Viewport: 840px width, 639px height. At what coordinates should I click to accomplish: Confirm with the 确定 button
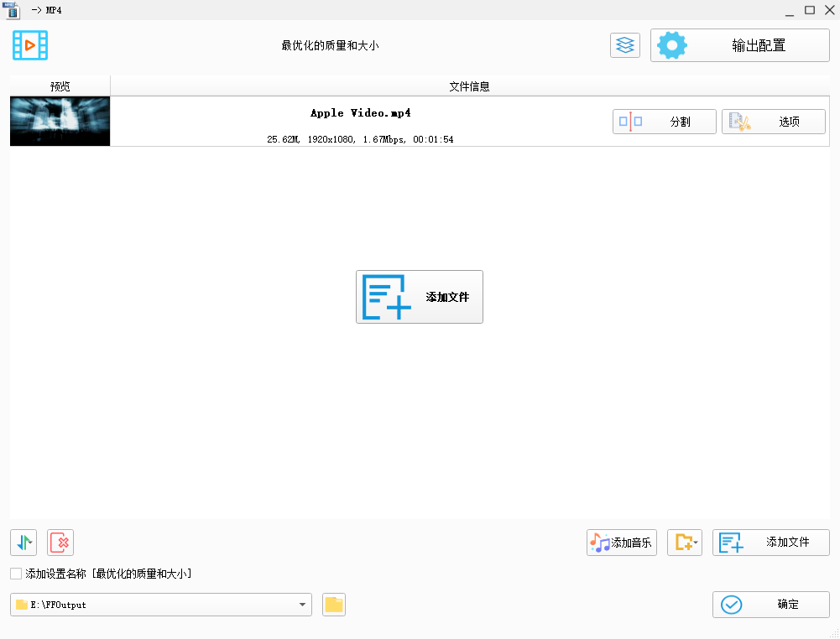pyautogui.click(x=770, y=605)
